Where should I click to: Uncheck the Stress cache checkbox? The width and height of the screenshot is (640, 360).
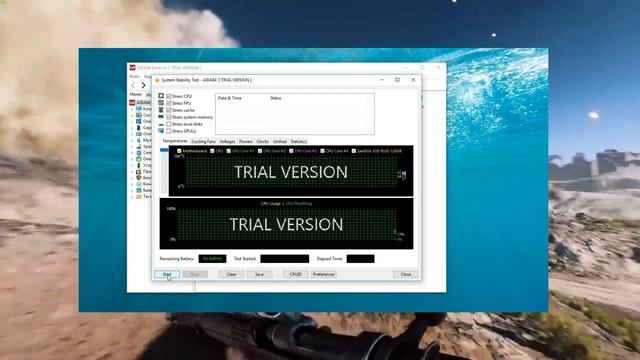(x=169, y=110)
